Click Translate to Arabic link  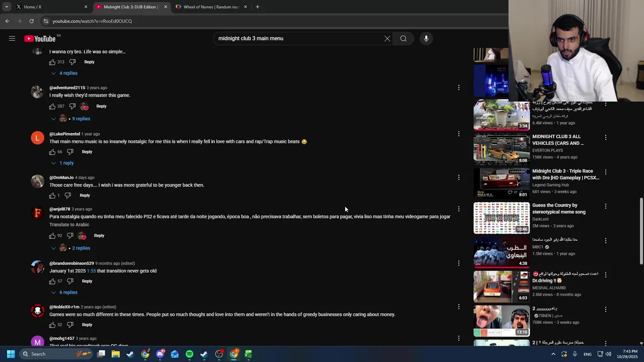pos(69,225)
